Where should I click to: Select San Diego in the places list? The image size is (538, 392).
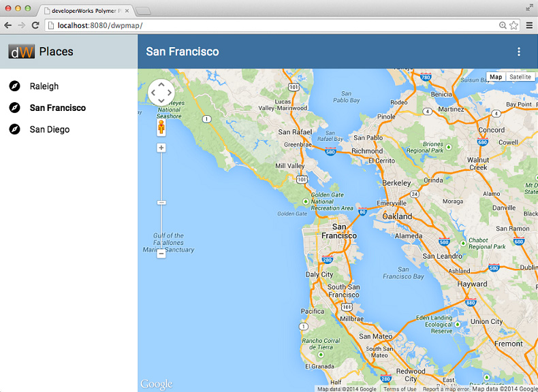point(50,129)
